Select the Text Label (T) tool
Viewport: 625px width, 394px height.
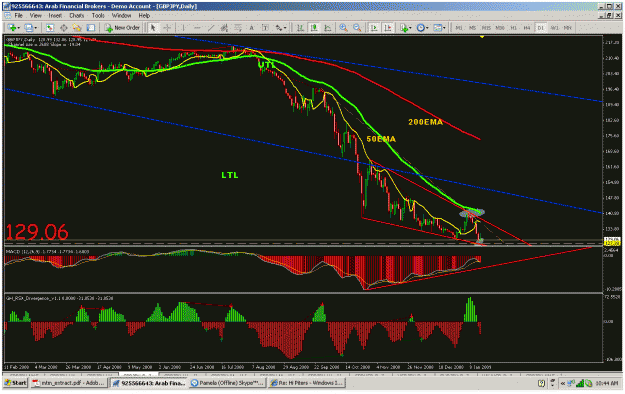265,28
